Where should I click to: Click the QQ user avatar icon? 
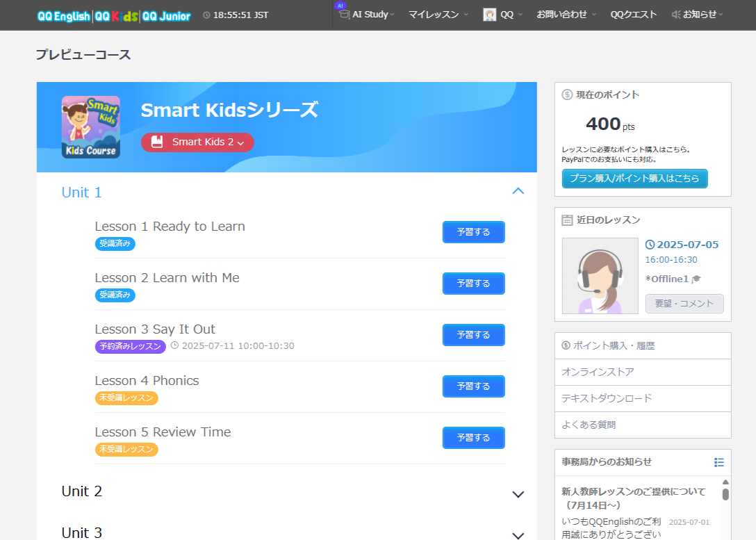(x=490, y=15)
